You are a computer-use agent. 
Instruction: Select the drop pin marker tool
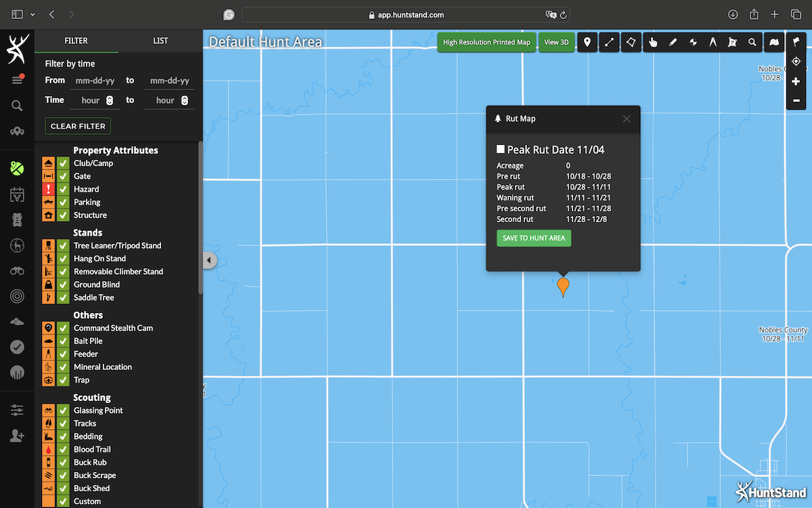pyautogui.click(x=587, y=42)
